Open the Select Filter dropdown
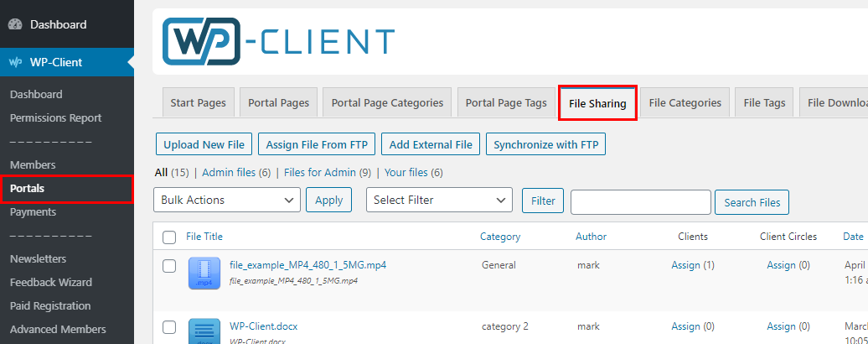The image size is (868, 344). click(x=440, y=200)
